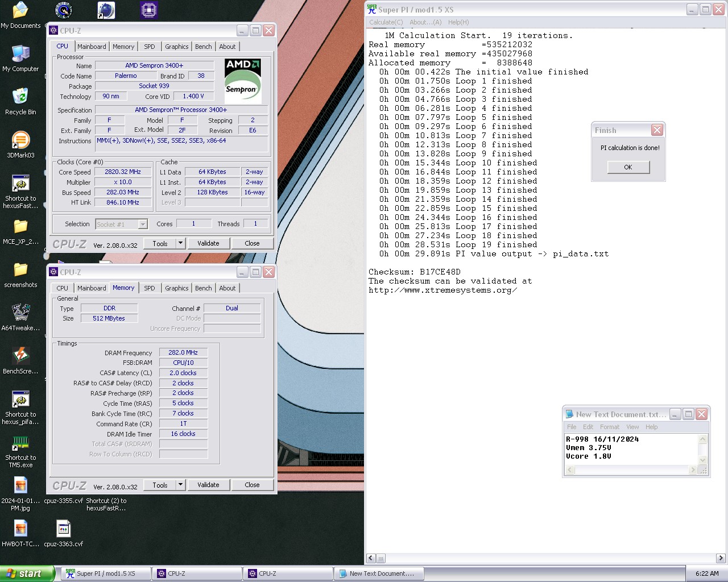Click OK in the Finish dialog
728x582 pixels.
tap(628, 167)
